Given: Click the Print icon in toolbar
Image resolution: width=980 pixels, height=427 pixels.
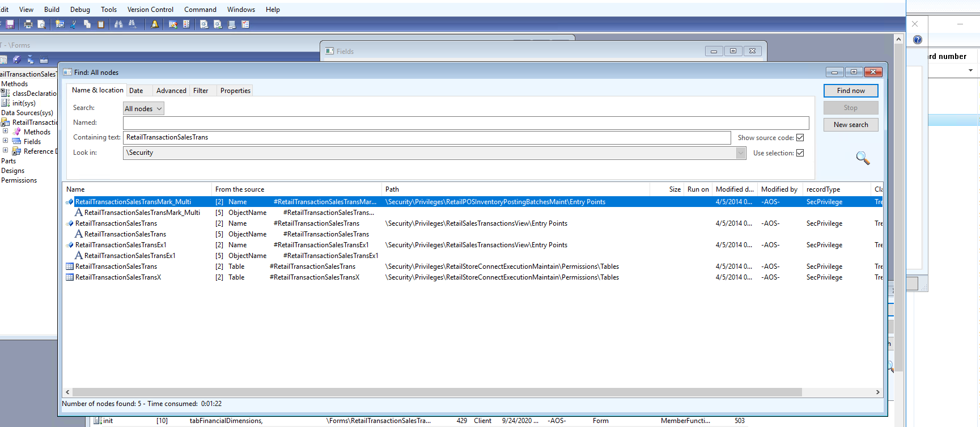Looking at the screenshot, I should coord(28,24).
